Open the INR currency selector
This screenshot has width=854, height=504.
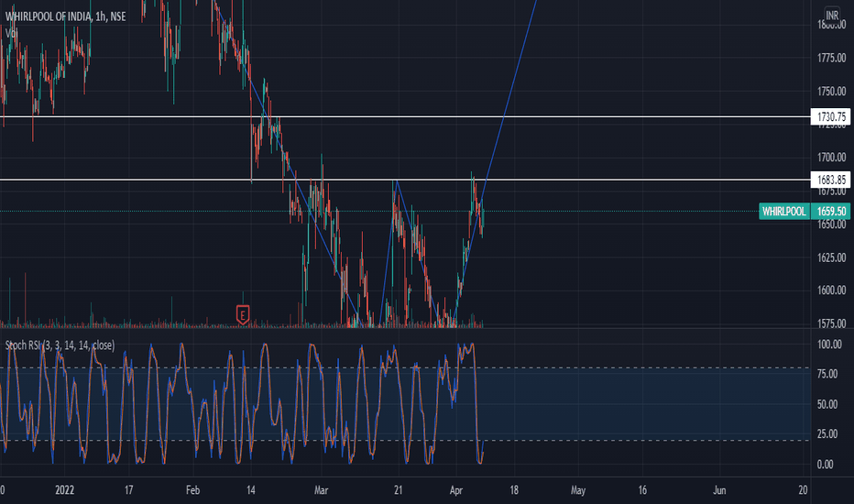[832, 16]
